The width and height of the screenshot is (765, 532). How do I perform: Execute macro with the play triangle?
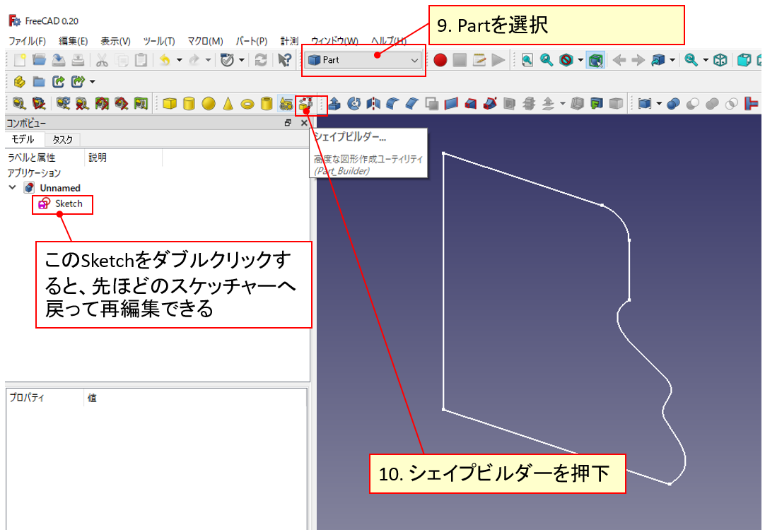coord(498,60)
